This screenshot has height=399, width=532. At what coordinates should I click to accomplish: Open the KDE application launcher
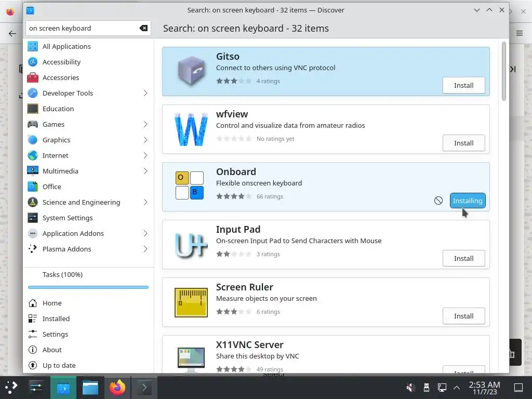click(x=11, y=387)
